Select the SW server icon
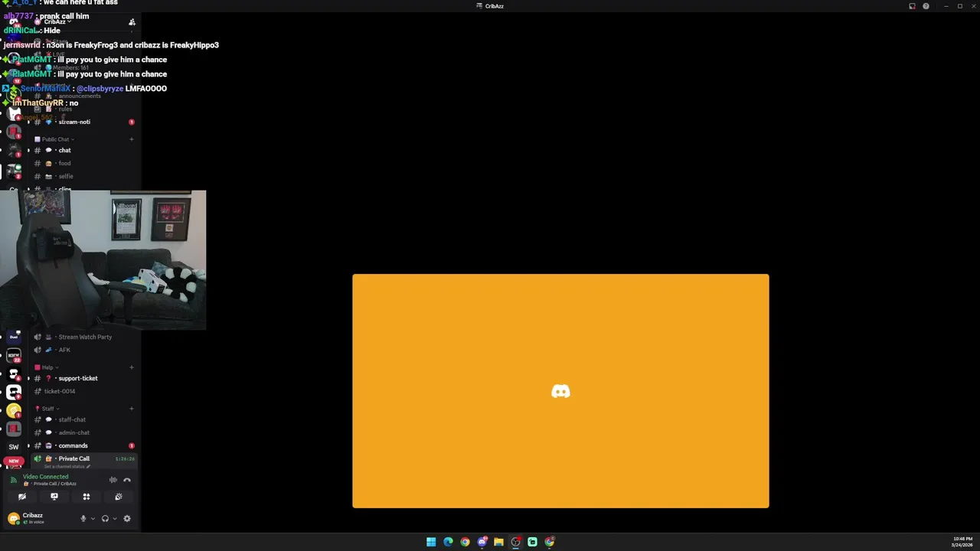 tap(14, 447)
